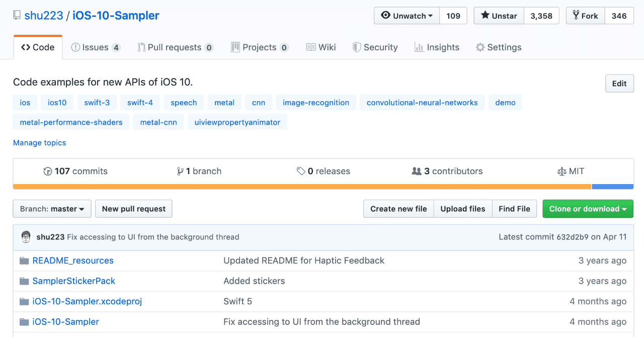View the 109 watchers count

[453, 16]
